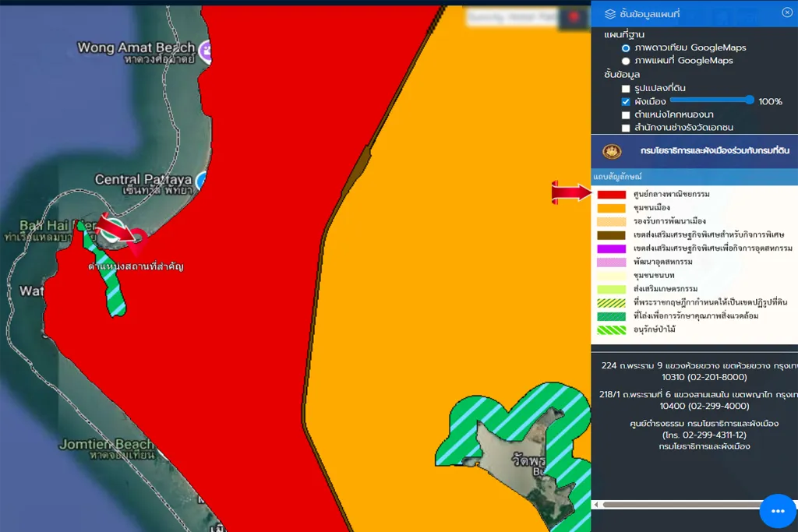Close the map layers panel
This screenshot has height=532, width=798.
tap(786, 12)
